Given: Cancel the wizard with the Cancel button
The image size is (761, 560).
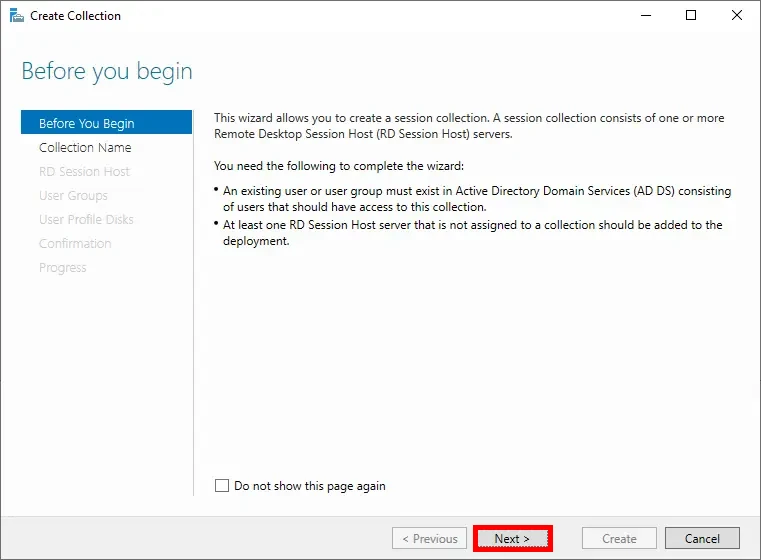Looking at the screenshot, I should (x=702, y=539).
